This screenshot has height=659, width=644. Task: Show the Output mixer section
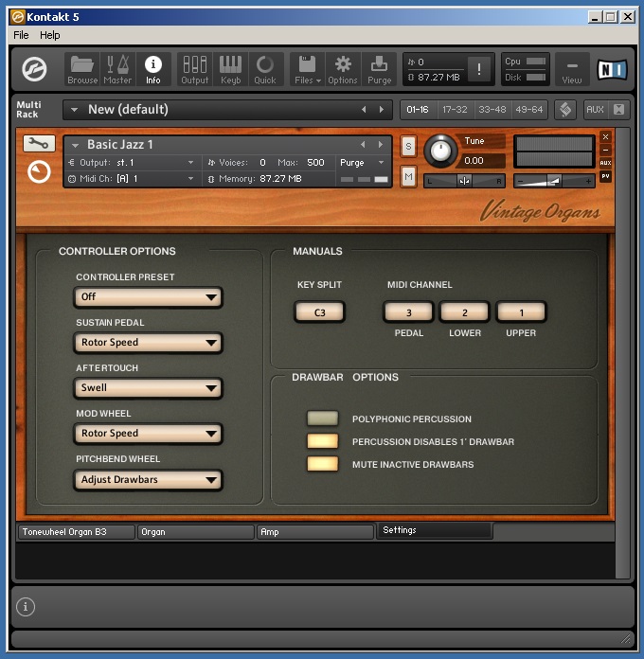tap(195, 68)
